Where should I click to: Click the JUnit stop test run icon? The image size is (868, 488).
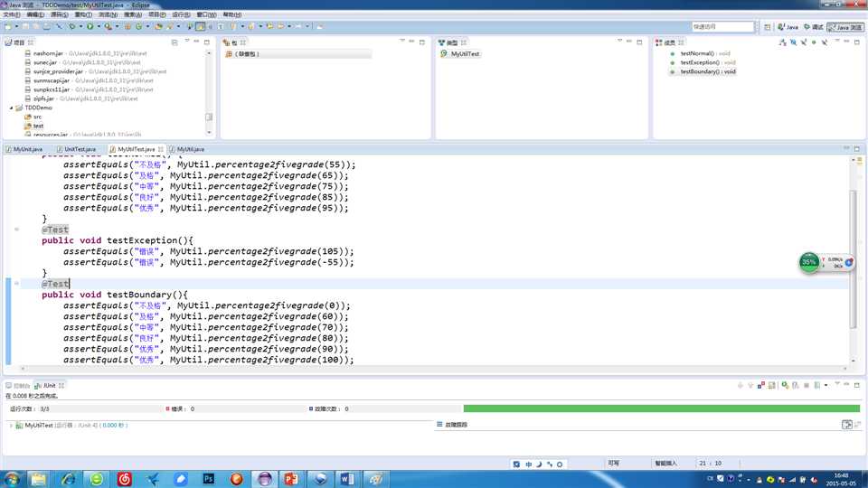(x=807, y=385)
